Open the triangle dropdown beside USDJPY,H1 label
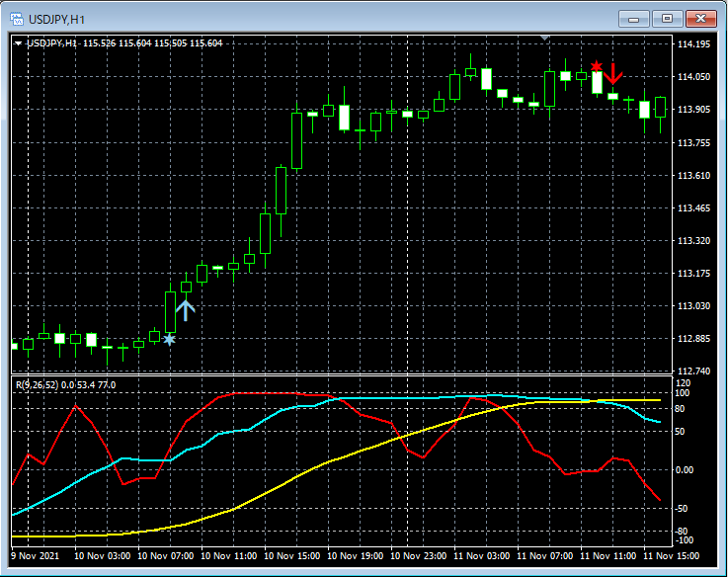Screen dimensions: 728x577 tap(19, 43)
